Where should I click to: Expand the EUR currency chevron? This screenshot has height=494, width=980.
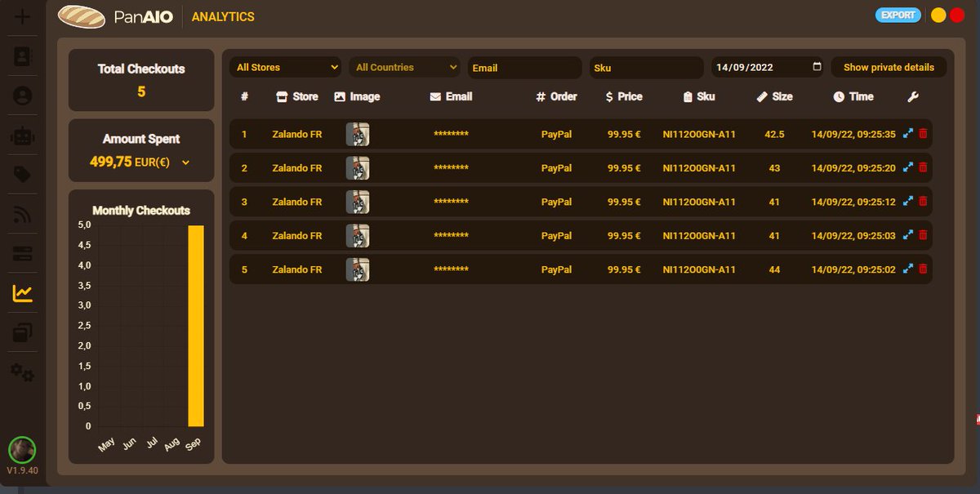[185, 162]
